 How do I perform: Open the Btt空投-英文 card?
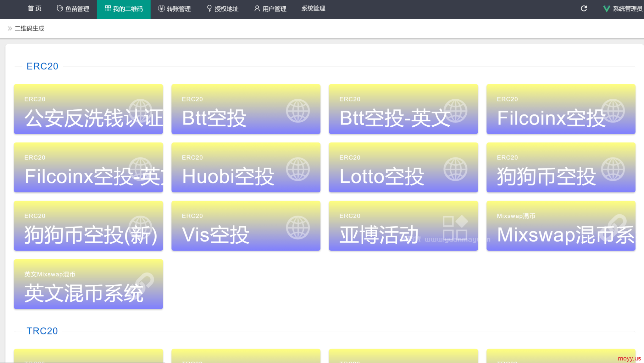pos(403,109)
